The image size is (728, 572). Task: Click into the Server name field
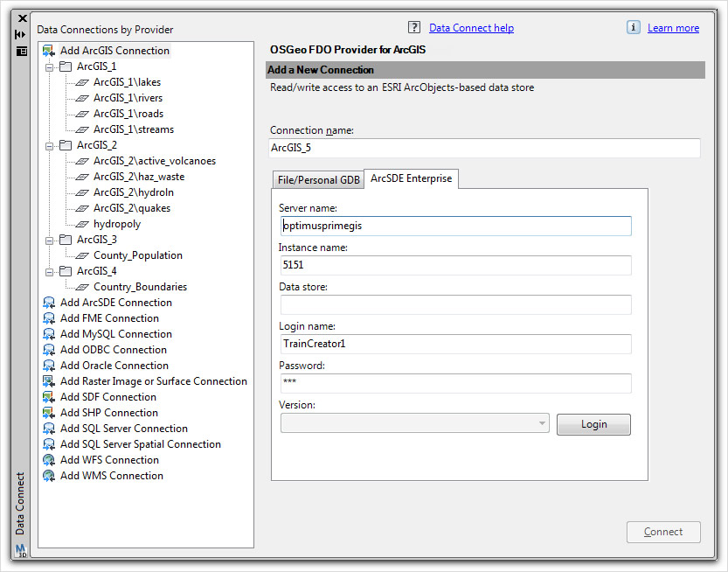point(456,226)
